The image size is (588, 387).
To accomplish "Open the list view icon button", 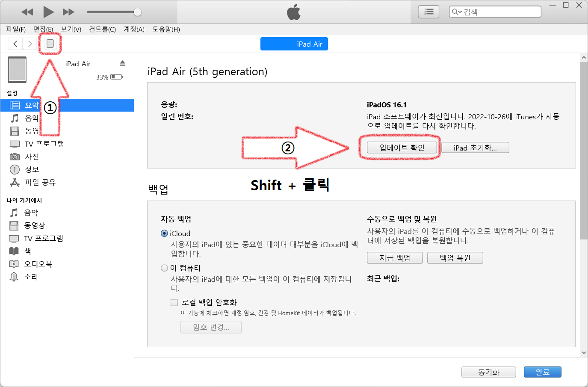I will pyautogui.click(x=428, y=12).
